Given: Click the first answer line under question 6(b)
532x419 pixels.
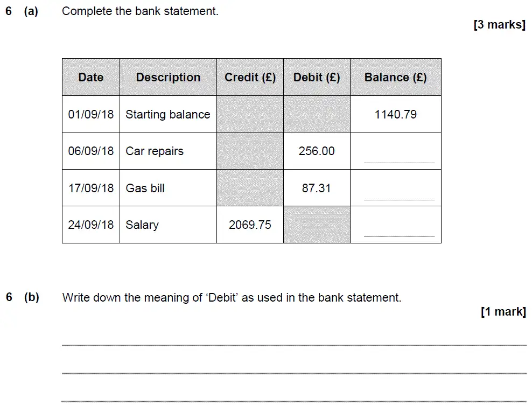Looking at the screenshot, I should [x=294, y=345].
